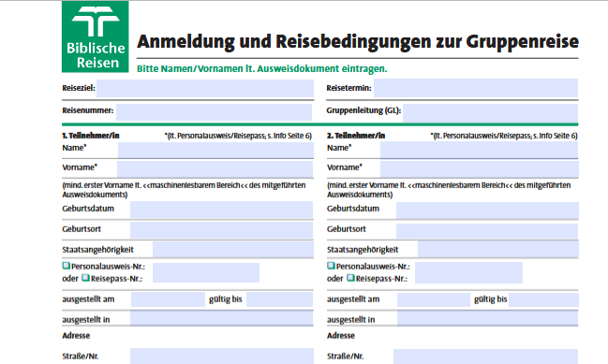This screenshot has width=608, height=364.
Task: Click the heading 'Anmeldung und Reisebedingungen zur Gruppenreise'
Action: [x=358, y=41]
